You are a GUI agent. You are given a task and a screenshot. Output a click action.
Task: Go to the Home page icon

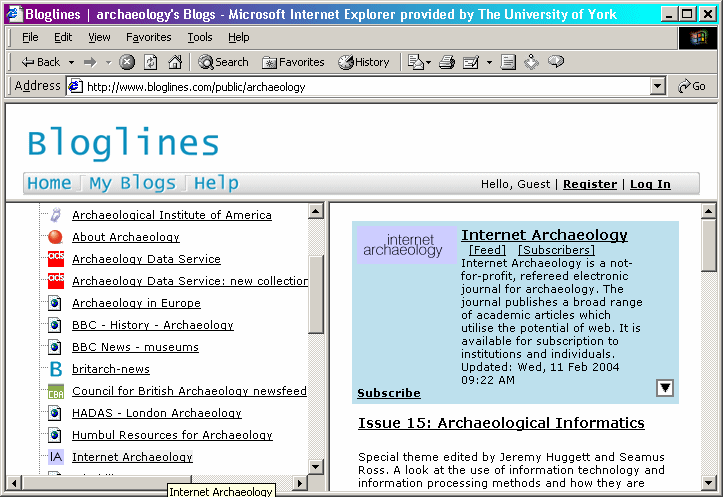(175, 62)
